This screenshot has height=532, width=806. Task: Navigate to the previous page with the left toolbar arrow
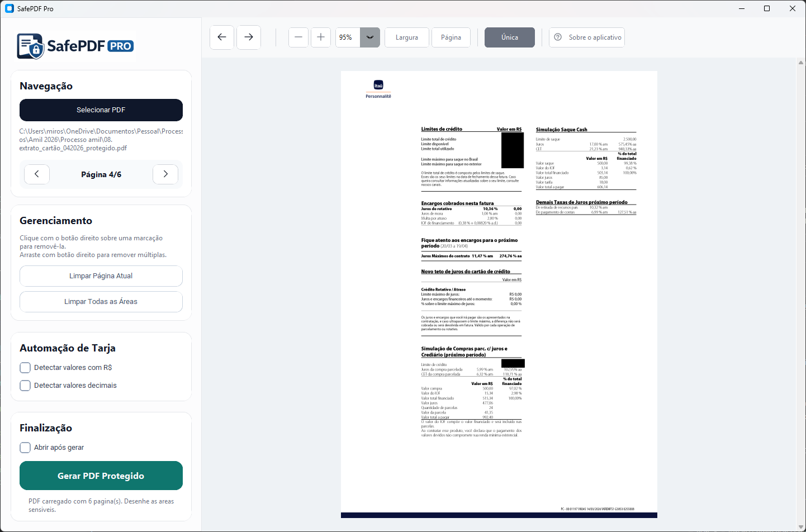pyautogui.click(x=221, y=37)
